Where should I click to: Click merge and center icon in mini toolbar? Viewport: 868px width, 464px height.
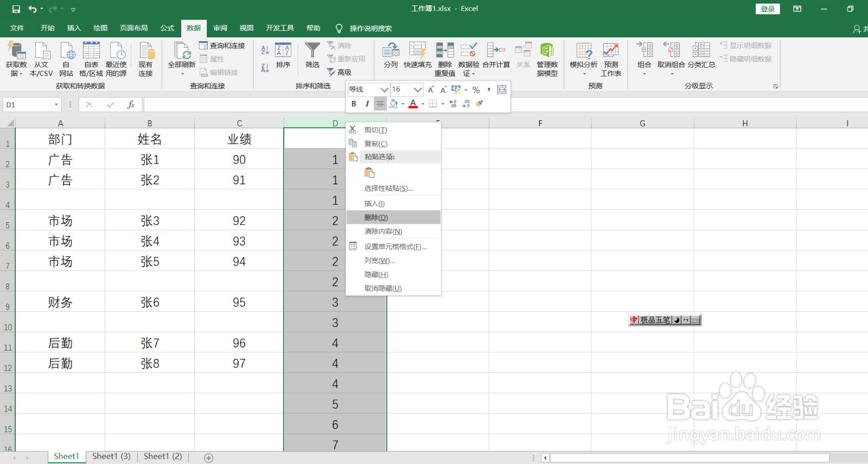[x=502, y=89]
